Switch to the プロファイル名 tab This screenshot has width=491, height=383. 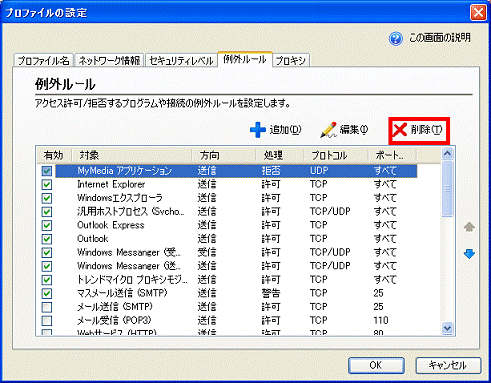point(43,60)
